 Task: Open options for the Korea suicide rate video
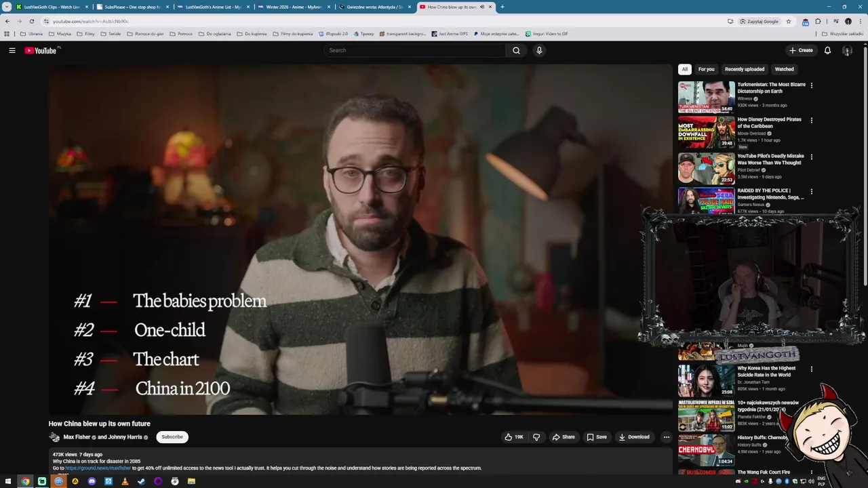tap(811, 369)
